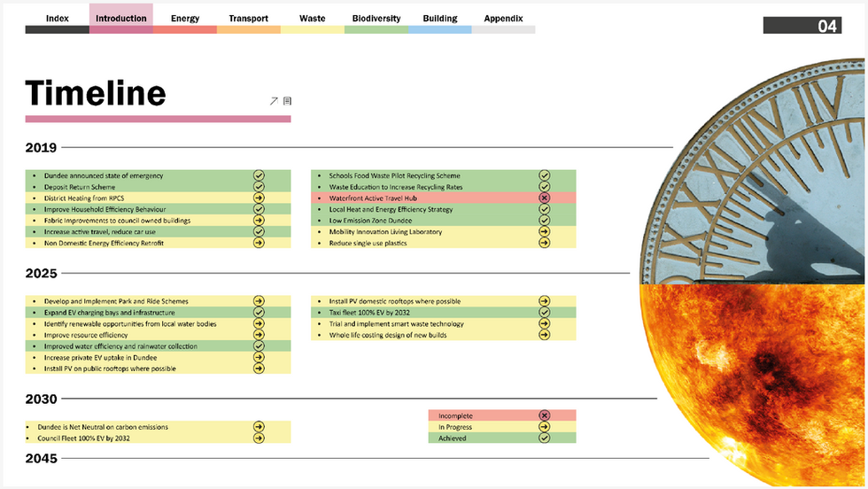Click 'Install PV domestic rooftops where possible' text

click(395, 301)
